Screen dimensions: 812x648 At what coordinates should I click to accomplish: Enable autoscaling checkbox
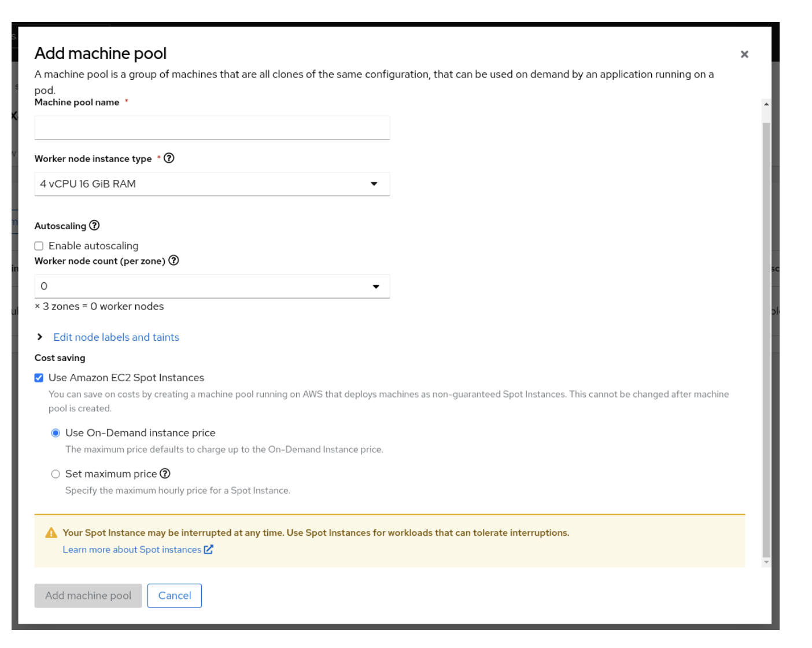click(39, 246)
